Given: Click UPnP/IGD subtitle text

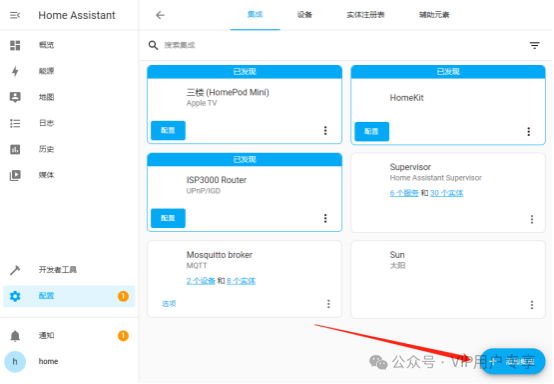Looking at the screenshot, I should pyautogui.click(x=203, y=191).
